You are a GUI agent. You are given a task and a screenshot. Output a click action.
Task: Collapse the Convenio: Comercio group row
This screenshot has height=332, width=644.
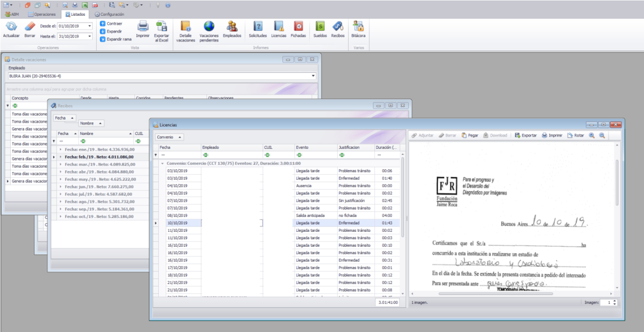click(162, 163)
